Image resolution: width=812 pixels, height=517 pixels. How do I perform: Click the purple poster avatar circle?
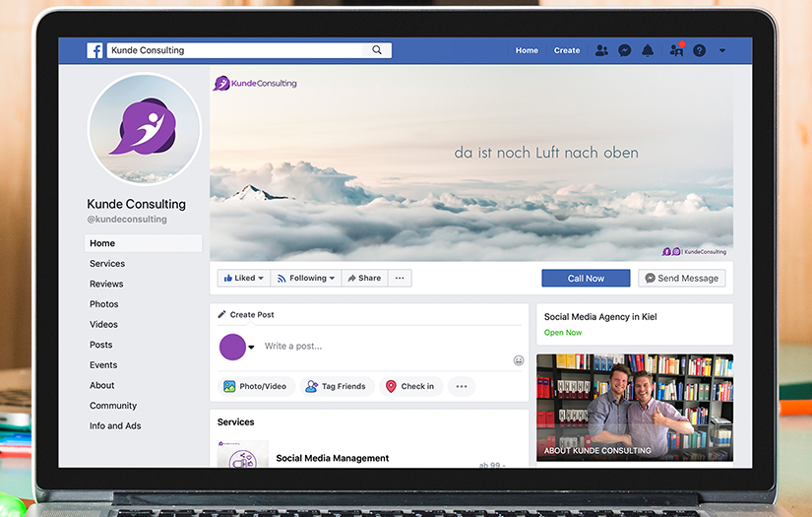pos(232,347)
